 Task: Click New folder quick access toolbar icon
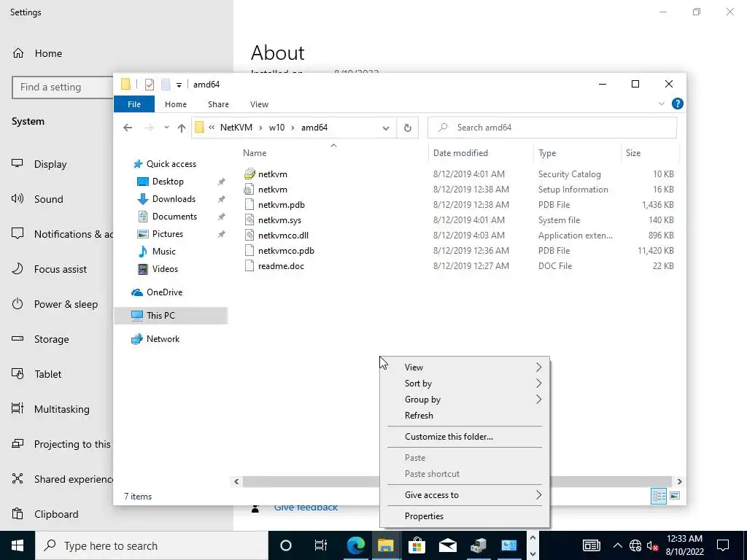tap(166, 85)
